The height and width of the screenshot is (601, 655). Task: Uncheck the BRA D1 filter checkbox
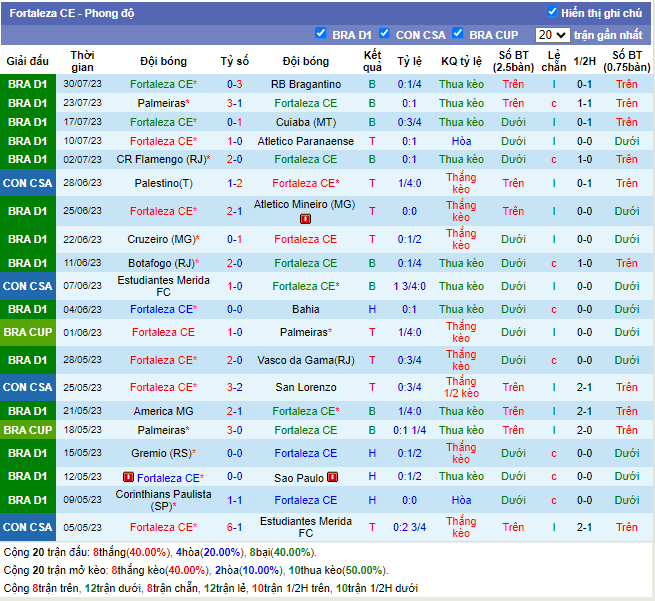pyautogui.click(x=321, y=33)
